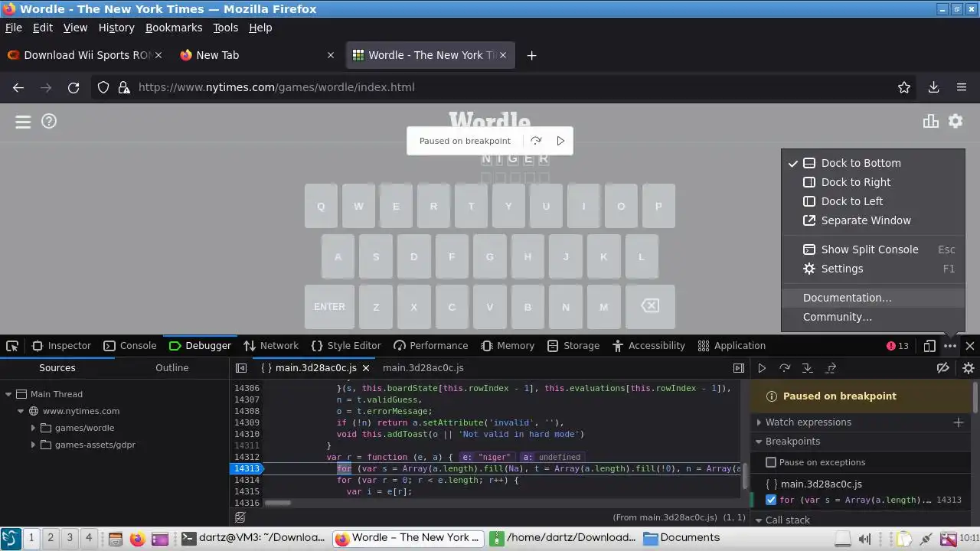Click step-over in Paused on breakpoint overlay

point(536,141)
